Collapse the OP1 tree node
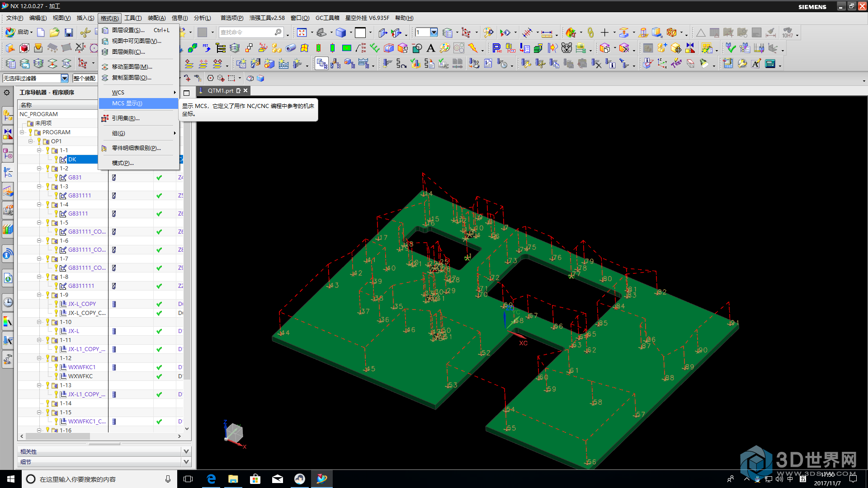 [x=30, y=141]
